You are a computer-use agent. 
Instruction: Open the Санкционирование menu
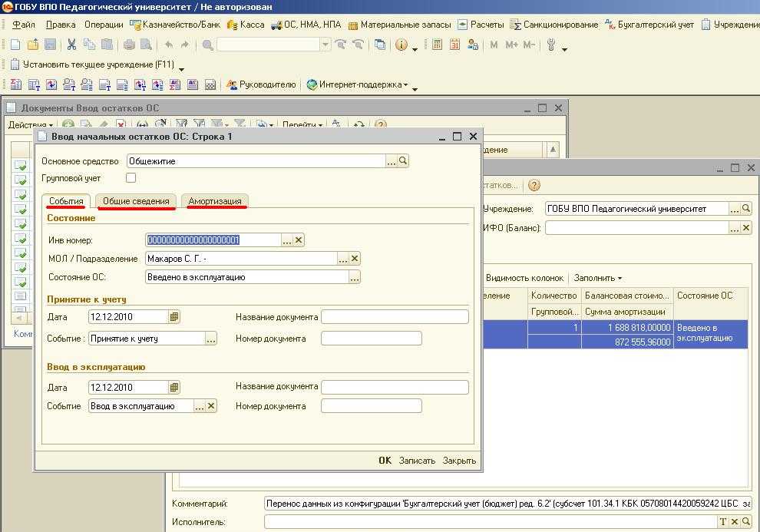[x=554, y=25]
